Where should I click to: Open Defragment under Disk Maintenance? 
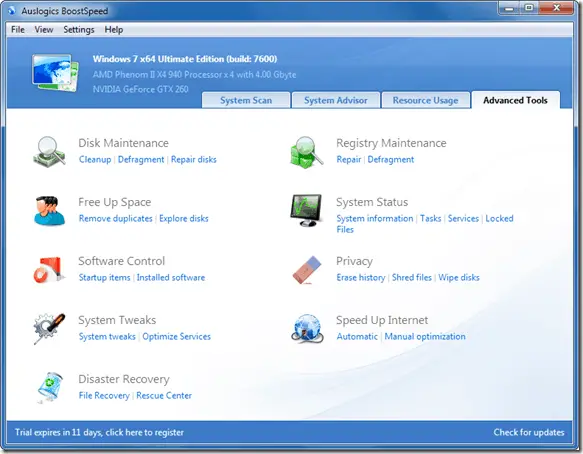coord(141,160)
